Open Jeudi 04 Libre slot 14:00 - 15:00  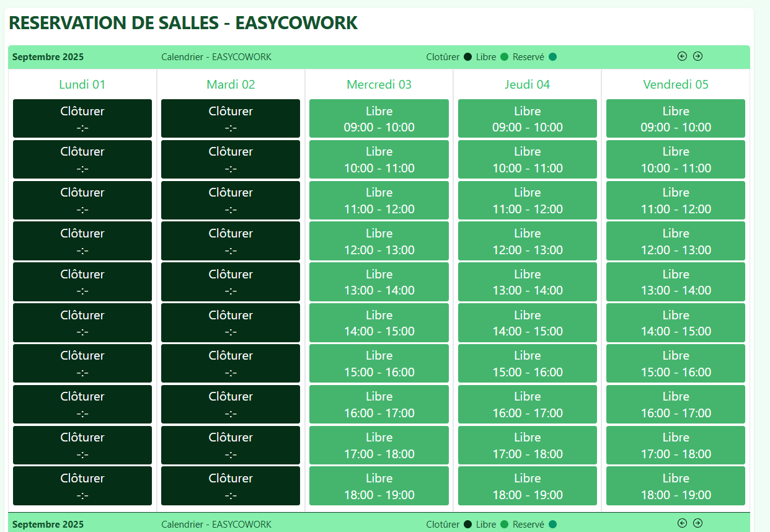(528, 322)
